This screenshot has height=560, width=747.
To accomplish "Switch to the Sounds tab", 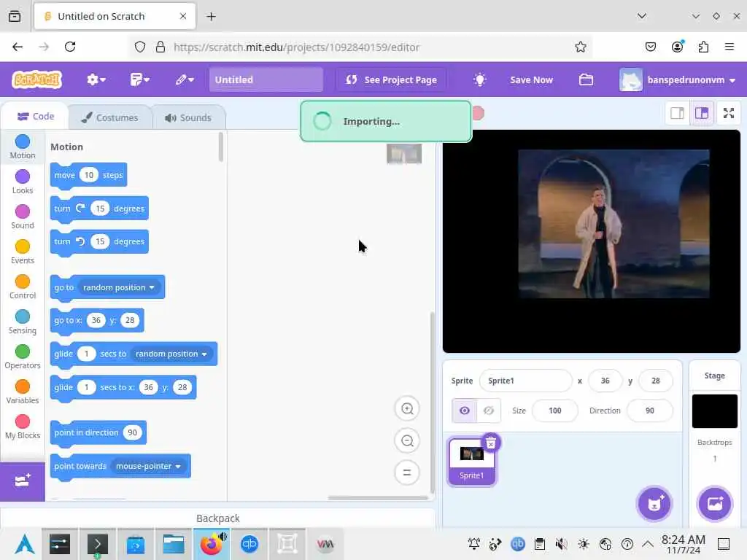I will (188, 117).
